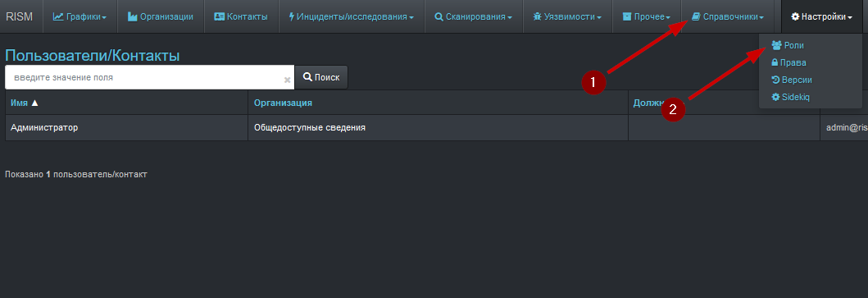Click the archive box icon beside Прочее
The height and width of the screenshot is (298, 868).
tap(627, 16)
